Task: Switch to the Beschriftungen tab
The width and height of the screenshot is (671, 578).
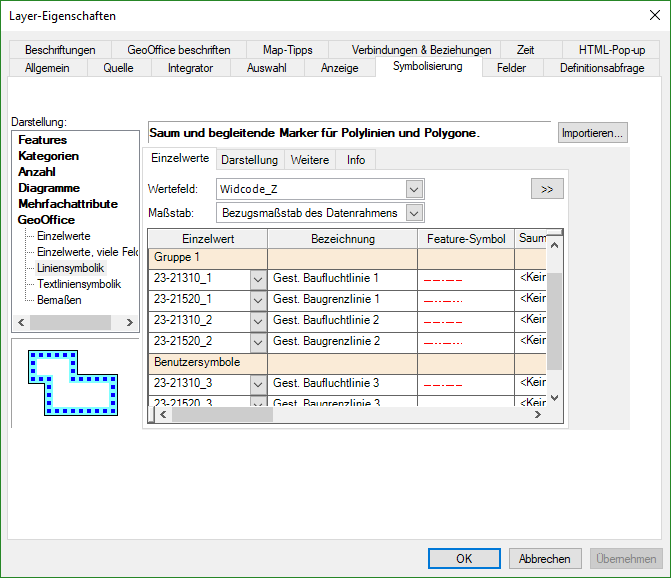Action: pos(60,50)
